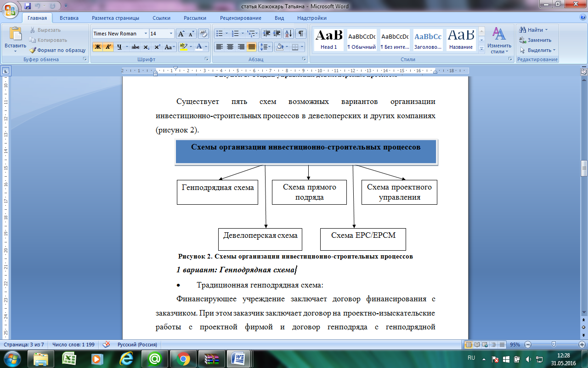Image resolution: width=588 pixels, height=368 pixels.
Task: Toggle underline Ч formatting
Action: [119, 47]
